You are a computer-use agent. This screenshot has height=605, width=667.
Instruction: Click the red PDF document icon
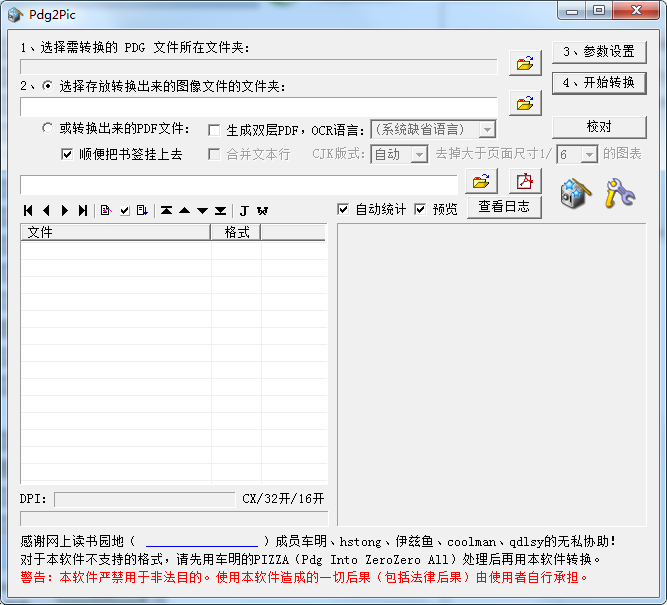click(525, 181)
